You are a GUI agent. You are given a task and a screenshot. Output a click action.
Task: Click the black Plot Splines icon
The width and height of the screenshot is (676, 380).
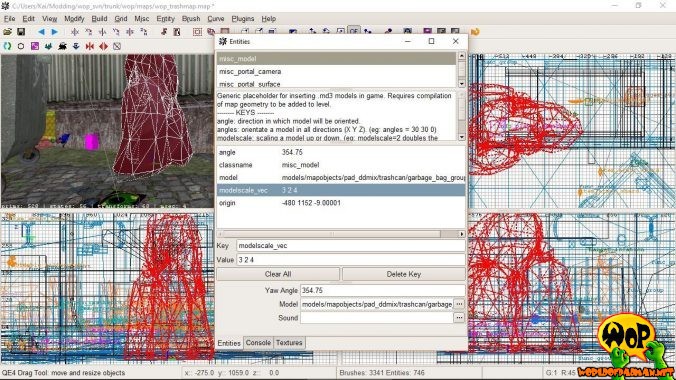(62, 46)
